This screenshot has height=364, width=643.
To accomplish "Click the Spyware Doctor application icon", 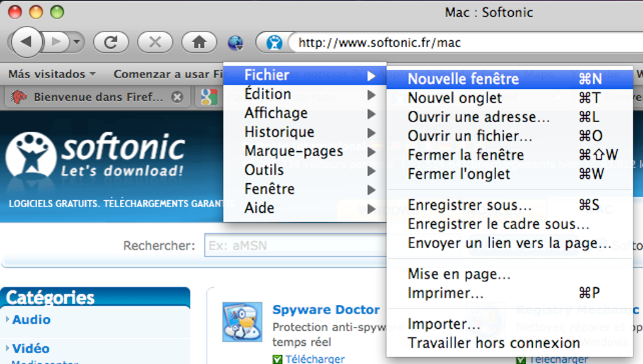I will point(241,322).
